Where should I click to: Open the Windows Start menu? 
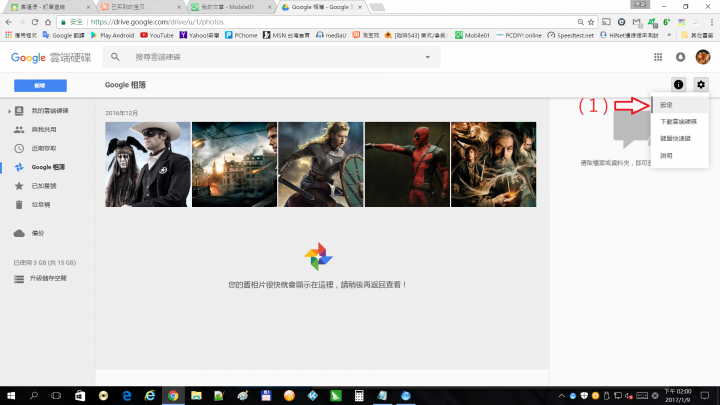point(11,395)
